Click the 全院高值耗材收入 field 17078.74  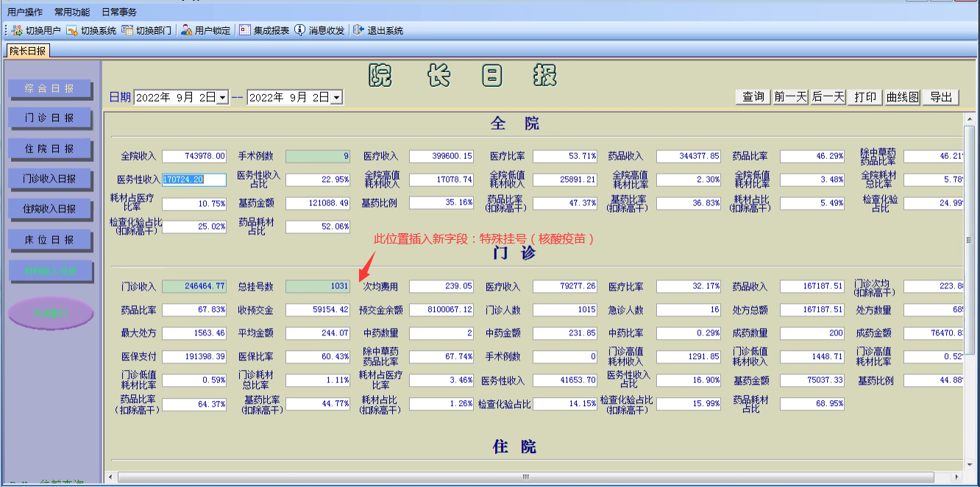coord(441,179)
